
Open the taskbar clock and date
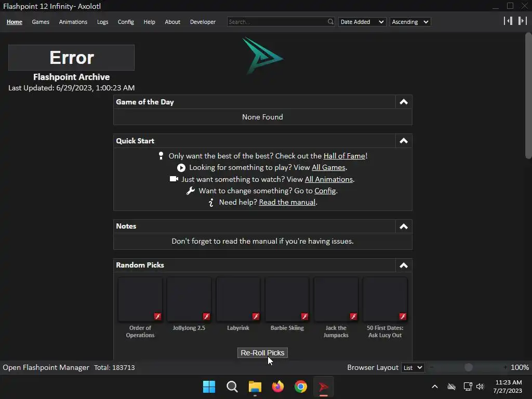click(x=508, y=387)
